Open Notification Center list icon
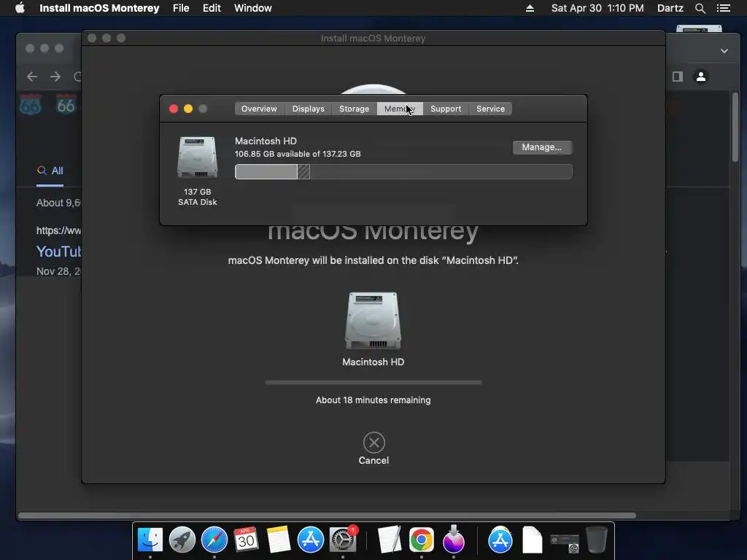Viewport: 747px width, 560px height. [x=724, y=8]
